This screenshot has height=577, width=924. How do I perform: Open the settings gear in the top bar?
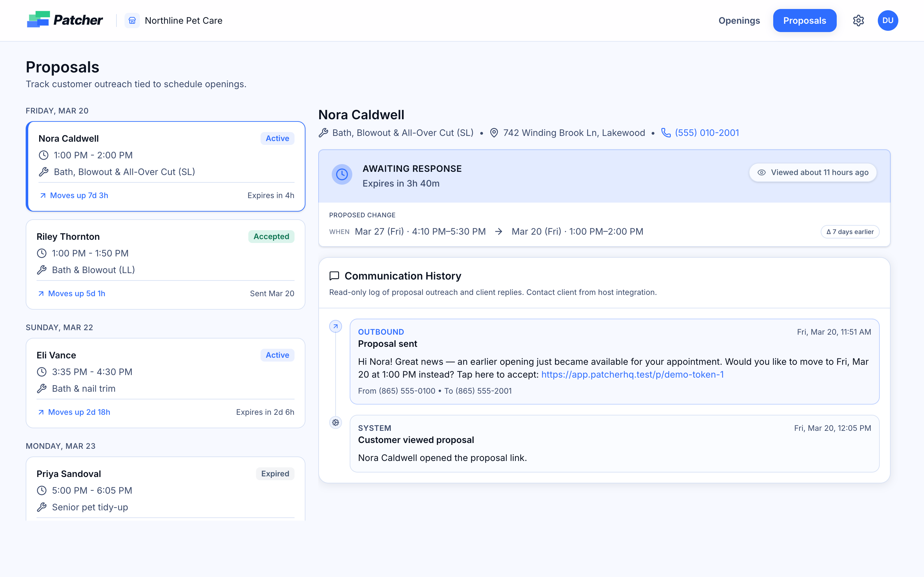point(859,20)
